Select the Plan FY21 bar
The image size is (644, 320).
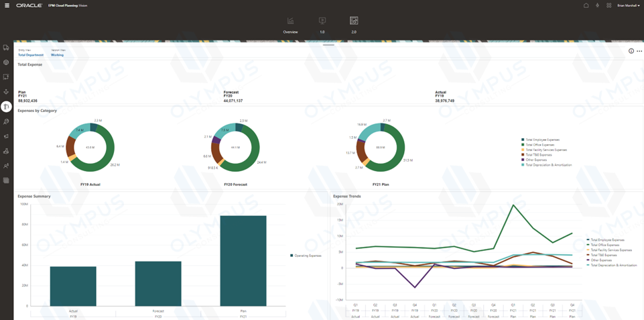(x=243, y=261)
